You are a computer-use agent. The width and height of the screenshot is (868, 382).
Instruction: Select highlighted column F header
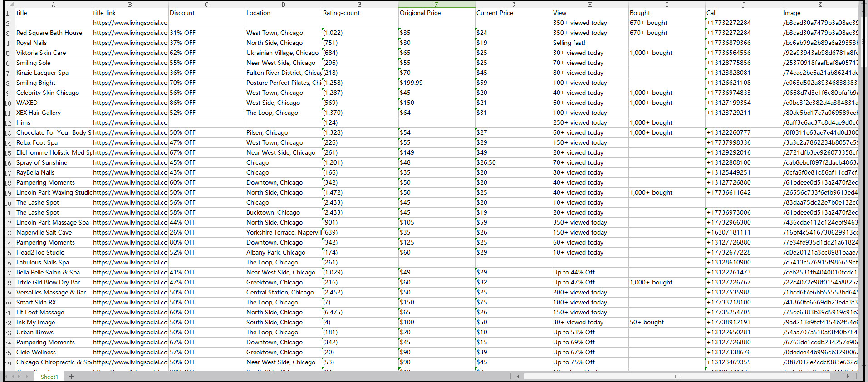(x=436, y=5)
